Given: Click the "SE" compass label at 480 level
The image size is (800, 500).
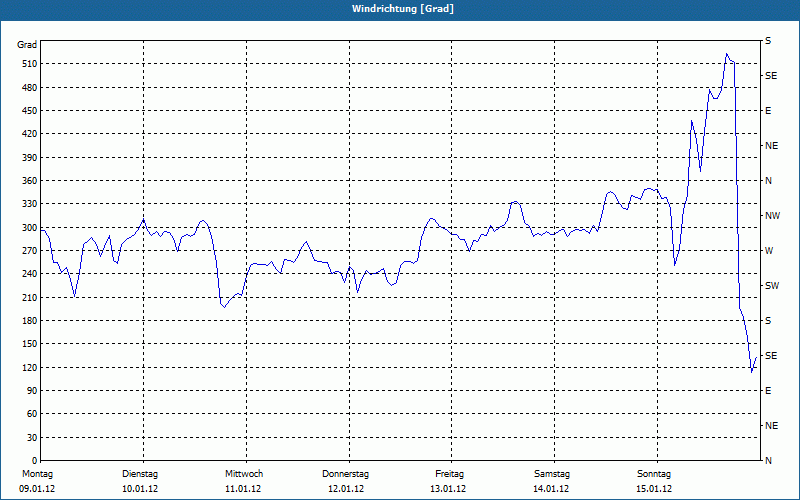Looking at the screenshot, I should click(x=771, y=76).
